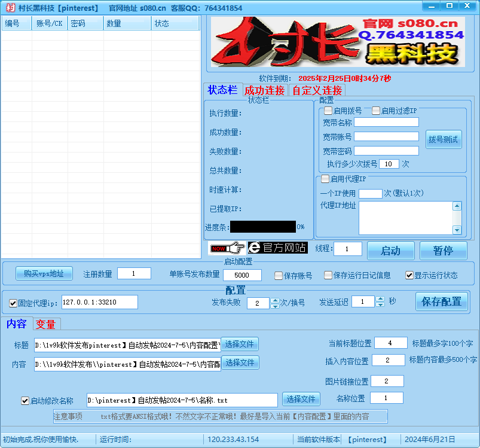Uncheck 显示运行状态 checkbox
Image resolution: width=480 pixels, height=448 pixels.
pyautogui.click(x=409, y=275)
